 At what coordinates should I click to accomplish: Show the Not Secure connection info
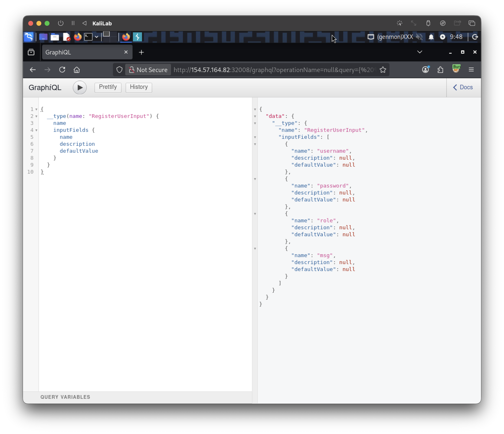tap(148, 70)
